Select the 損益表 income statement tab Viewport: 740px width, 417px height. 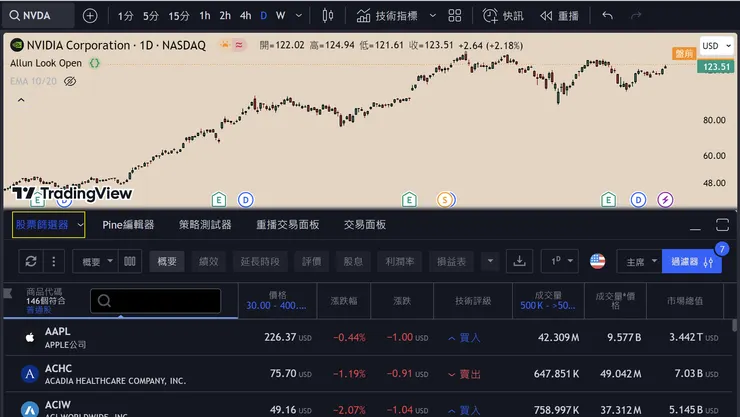[452, 261]
